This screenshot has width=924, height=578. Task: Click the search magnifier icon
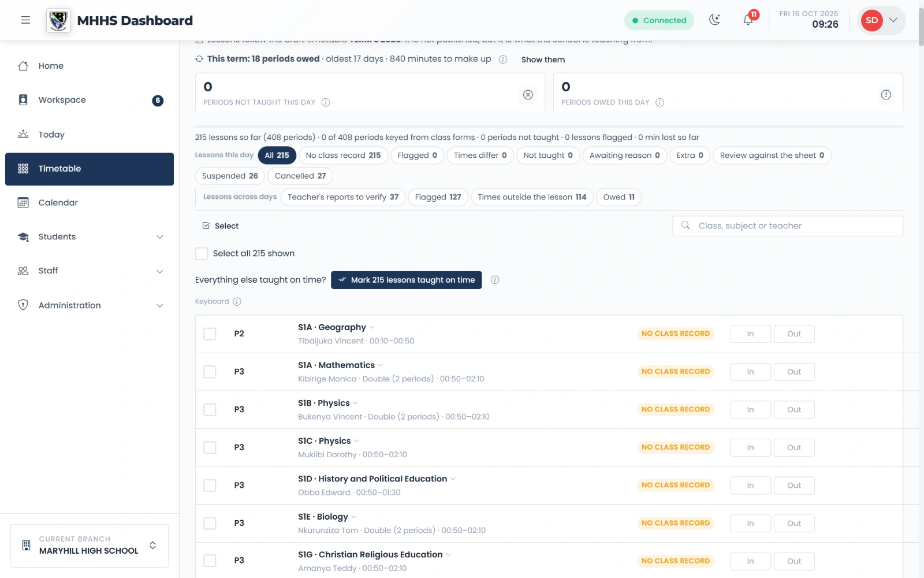685,225
